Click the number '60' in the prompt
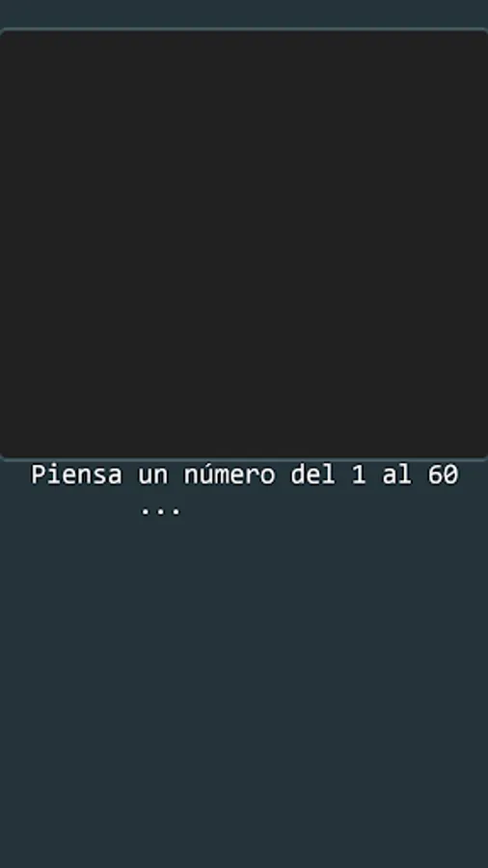 click(443, 475)
